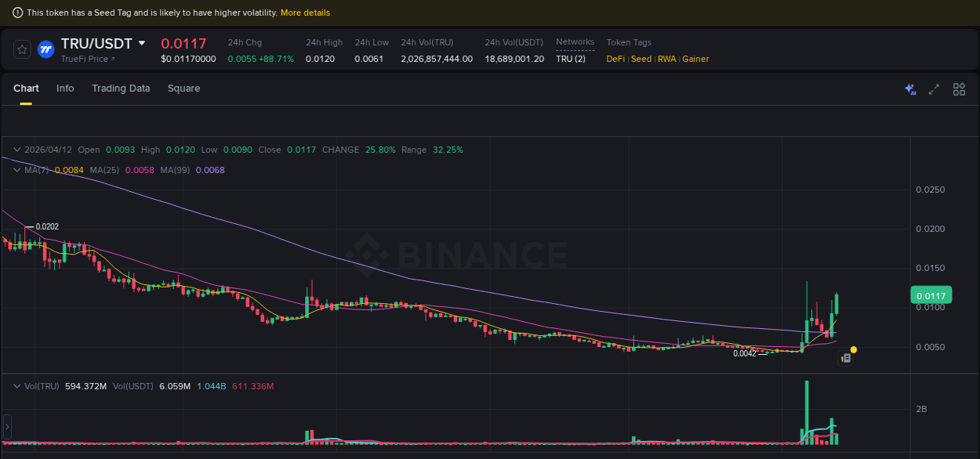Click the tallest green volume bar
Image resolution: width=980 pixels, height=459 pixels.
[x=807, y=411]
